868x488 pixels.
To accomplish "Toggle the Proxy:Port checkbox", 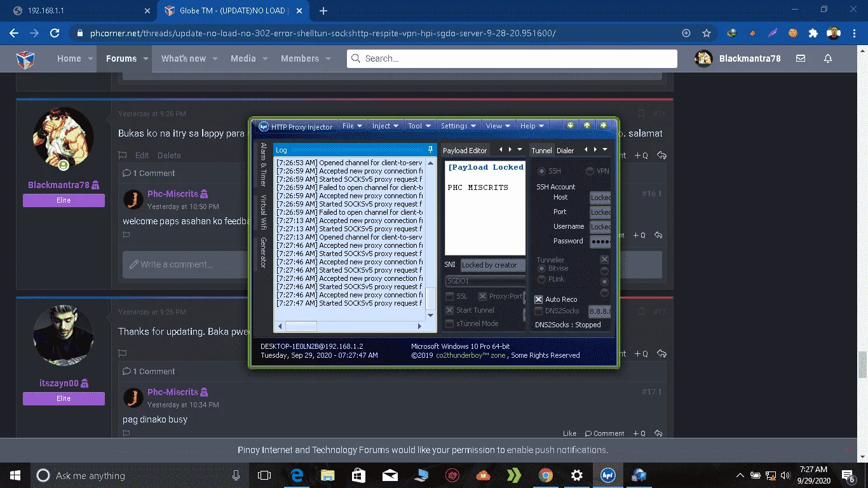I will tap(483, 296).
